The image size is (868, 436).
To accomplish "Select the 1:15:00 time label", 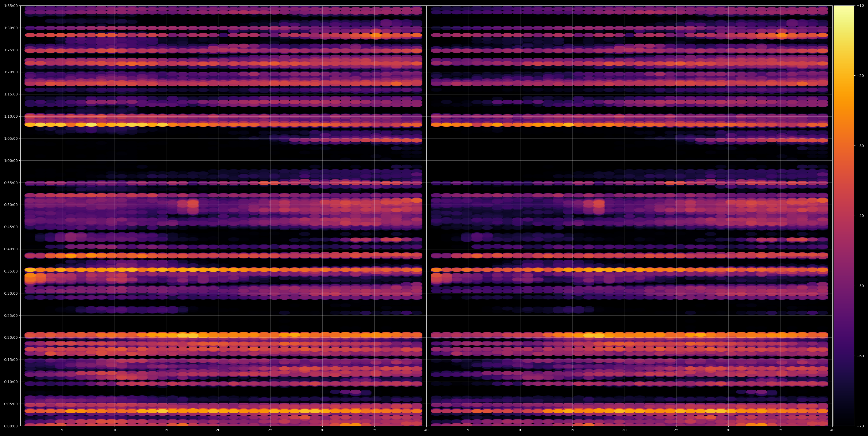I will (x=11, y=94).
